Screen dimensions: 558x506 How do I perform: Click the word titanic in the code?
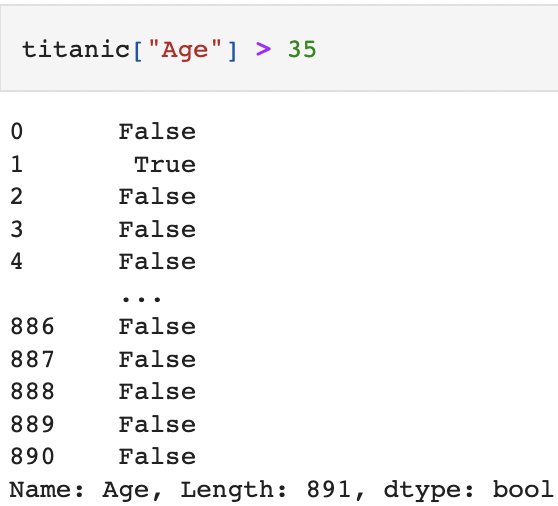tap(76, 49)
